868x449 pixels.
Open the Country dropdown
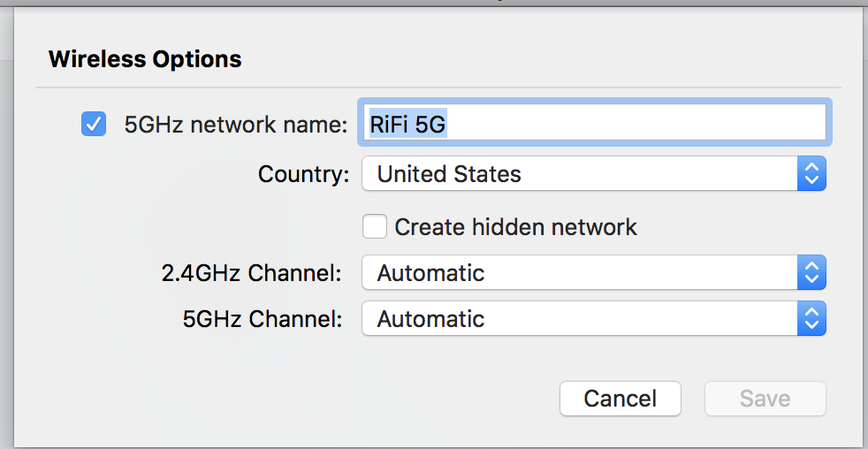[594, 174]
